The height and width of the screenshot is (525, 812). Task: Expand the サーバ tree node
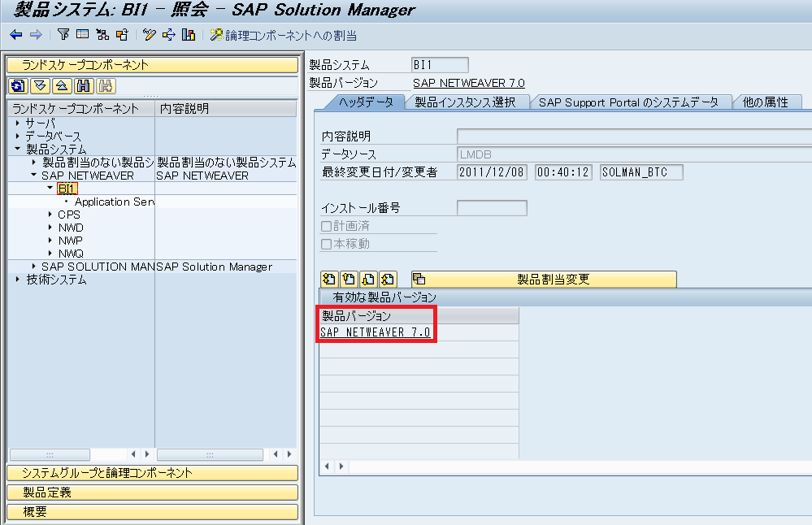[x=18, y=124]
